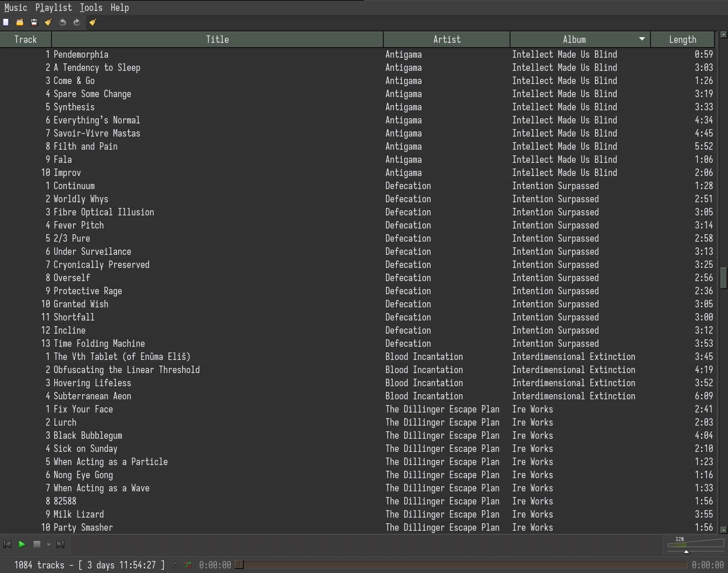This screenshot has width=728, height=573.
Task: Sort by the Artist column header
Action: click(447, 39)
